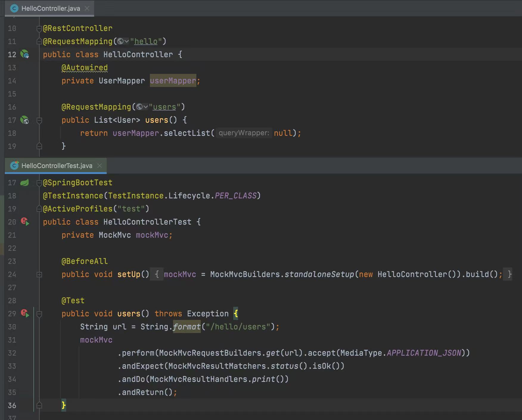Click the PER_CLASS constant
The height and width of the screenshot is (420, 522).
point(235,196)
